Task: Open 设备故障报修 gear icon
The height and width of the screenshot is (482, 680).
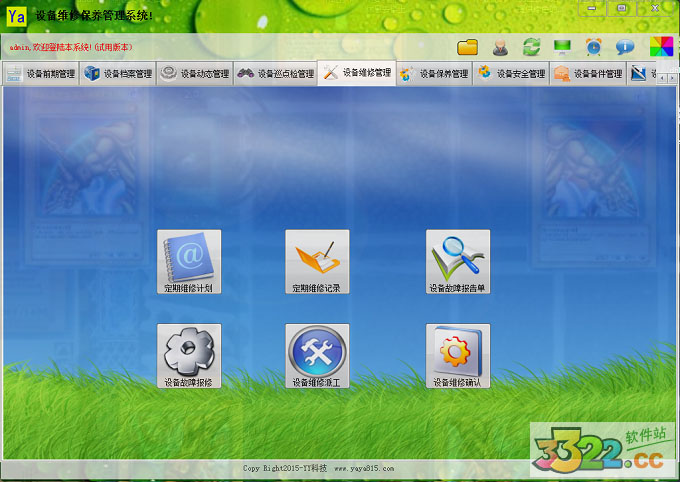Action: point(189,356)
